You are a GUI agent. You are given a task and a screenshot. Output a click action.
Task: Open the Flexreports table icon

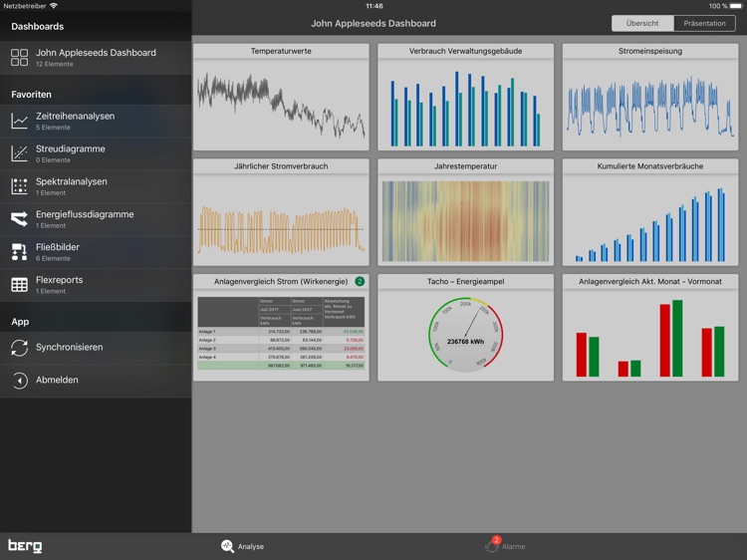click(x=20, y=285)
